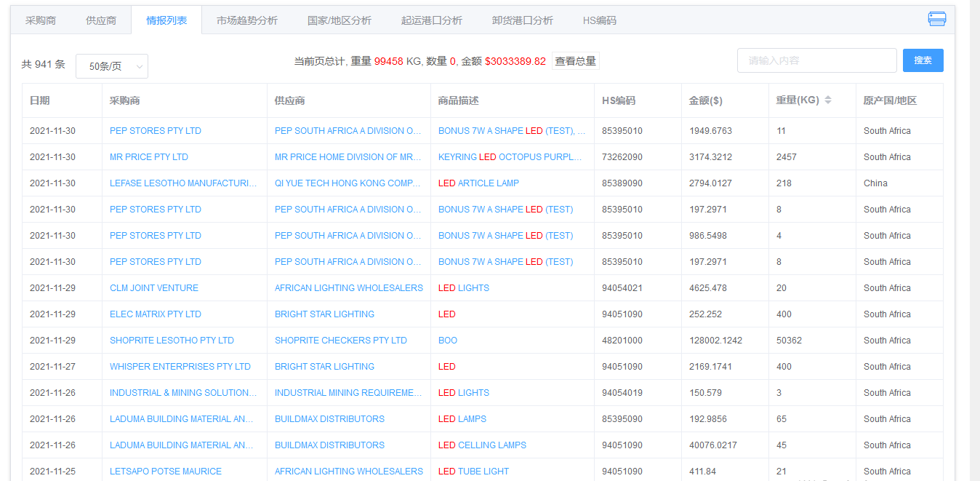Open the HS编码 tab
This screenshot has width=980, height=481.
(600, 20)
